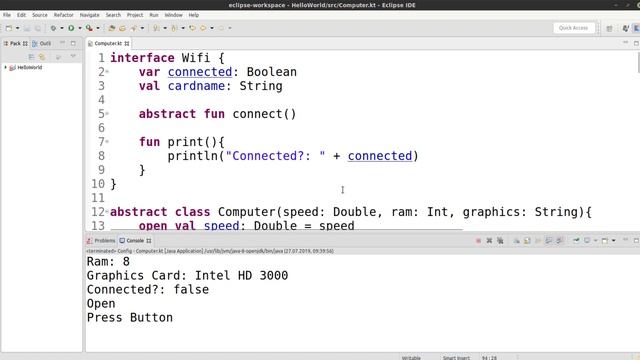This screenshot has width=640, height=360.
Task: Click the Debug toolbar icon
Action: point(53,28)
